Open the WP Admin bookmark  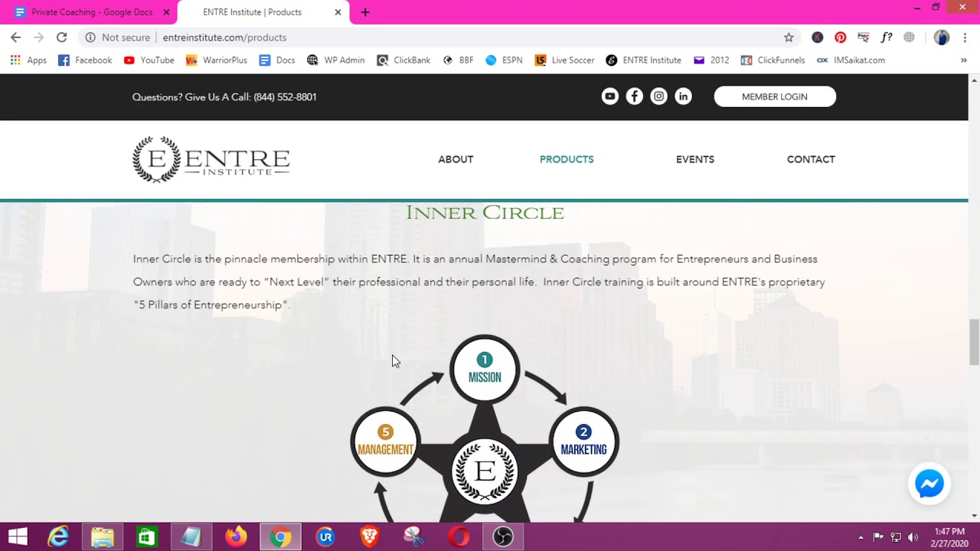pos(335,60)
